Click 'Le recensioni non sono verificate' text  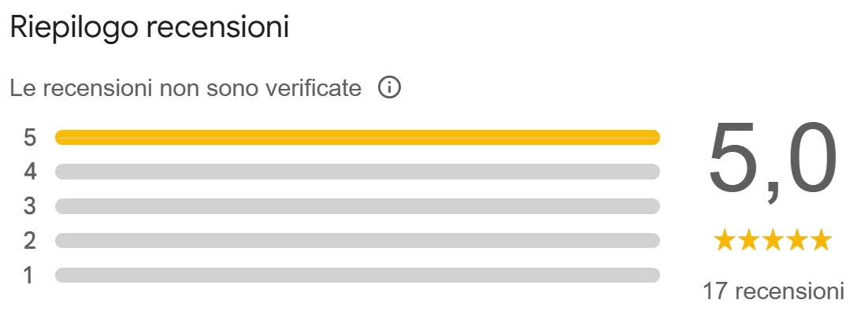185,88
